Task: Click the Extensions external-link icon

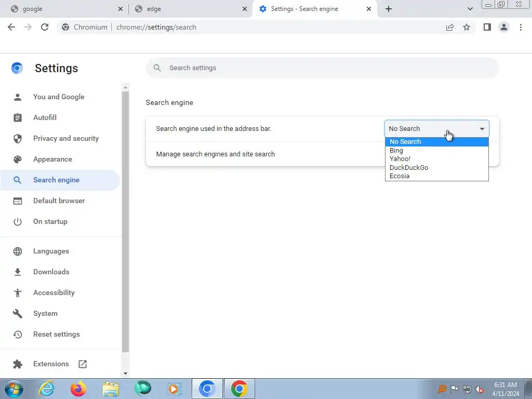Action: (x=83, y=364)
